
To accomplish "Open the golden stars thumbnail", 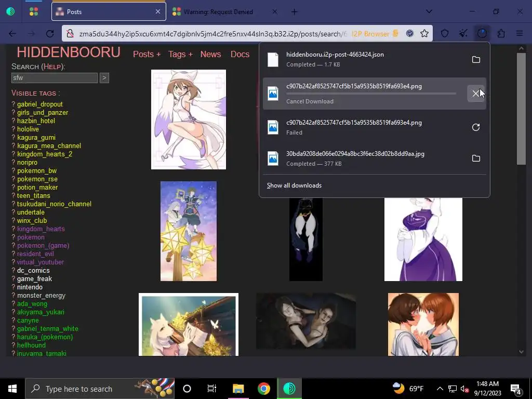I will tap(188, 231).
